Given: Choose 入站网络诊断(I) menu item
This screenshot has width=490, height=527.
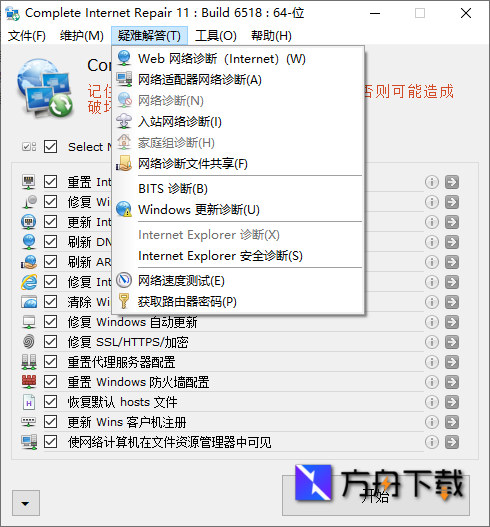Looking at the screenshot, I should click(x=238, y=121).
